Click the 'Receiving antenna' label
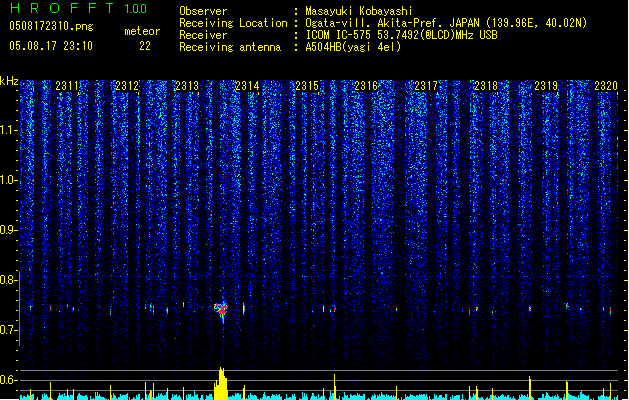 pyautogui.click(x=230, y=47)
